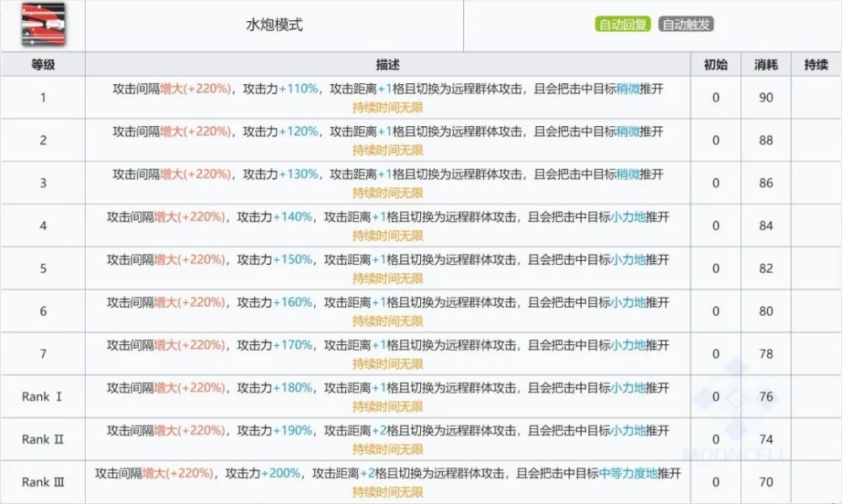Viewport: 842px width, 504px height.
Task: Click 持续时间无限 text in Rank III row
Action: point(387,491)
